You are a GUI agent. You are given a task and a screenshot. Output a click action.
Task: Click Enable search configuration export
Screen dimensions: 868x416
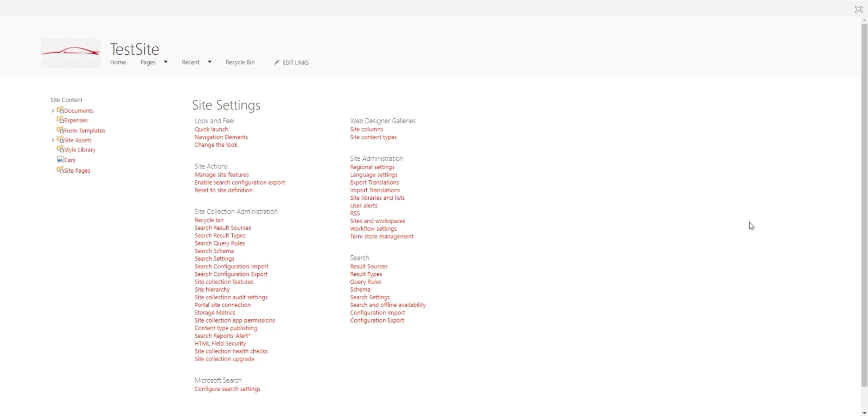pos(239,182)
